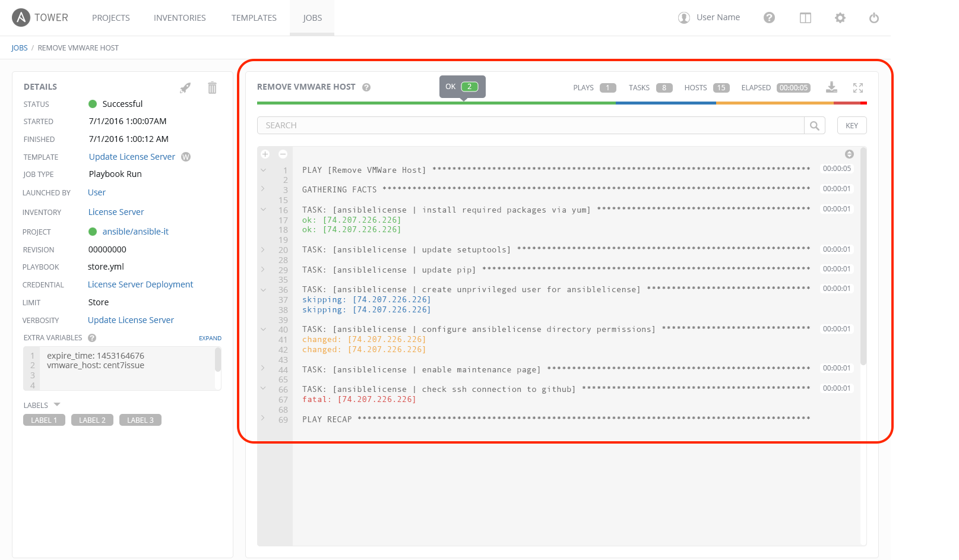This screenshot has height=560, width=959.
Task: Open the License Server Deployment credential
Action: coord(141,284)
